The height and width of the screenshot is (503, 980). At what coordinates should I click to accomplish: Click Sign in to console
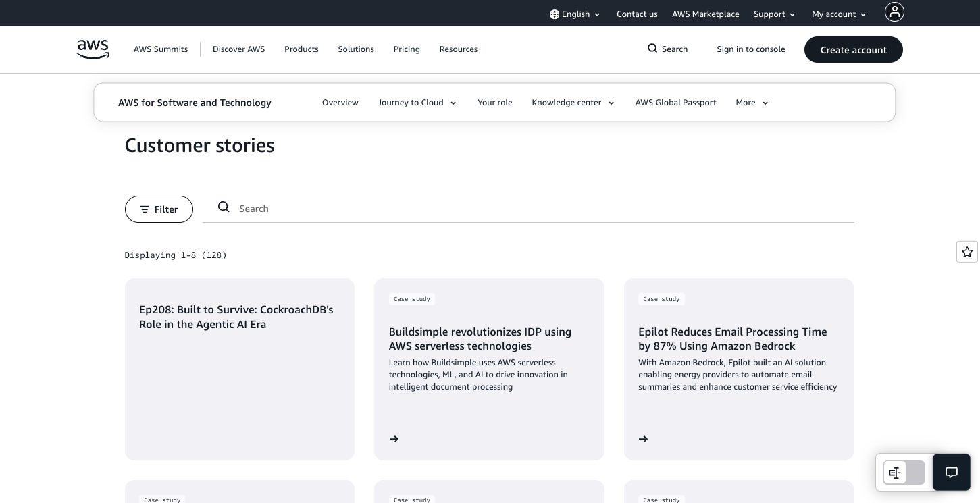point(751,49)
